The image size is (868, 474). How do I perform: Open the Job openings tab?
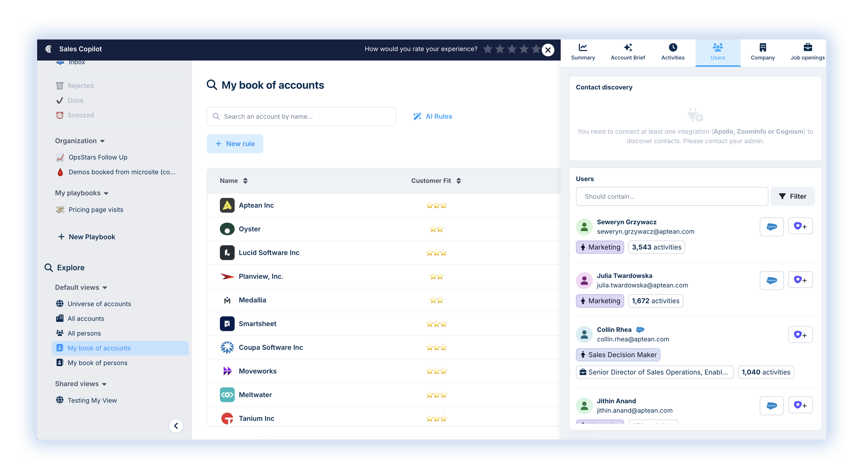tap(807, 52)
